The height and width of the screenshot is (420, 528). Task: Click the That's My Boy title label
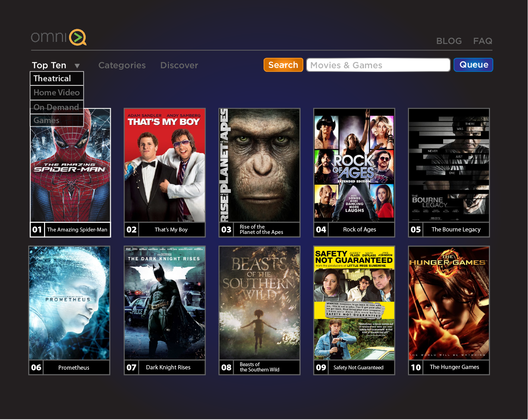point(171,230)
